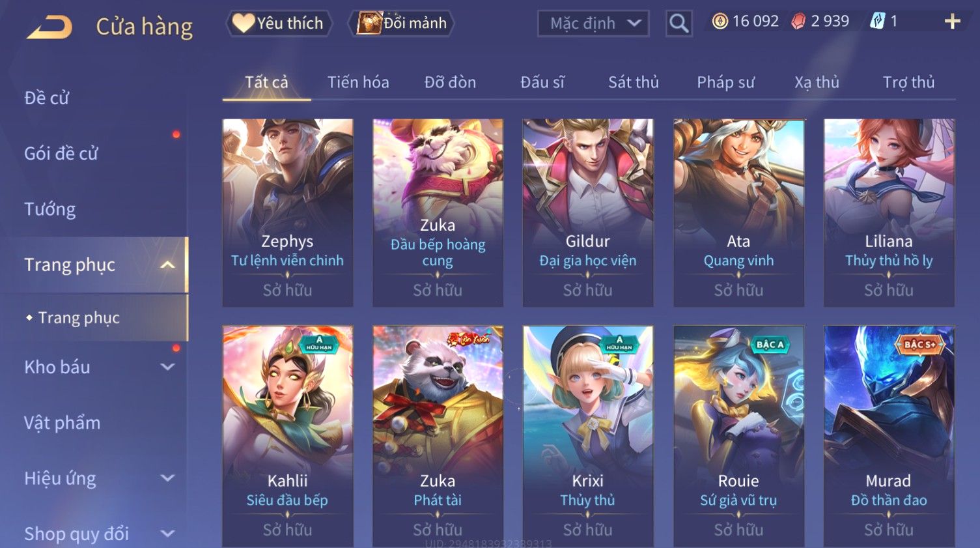This screenshot has height=548, width=980.
Task: Open the Mặc định sort dropdown
Action: (593, 23)
